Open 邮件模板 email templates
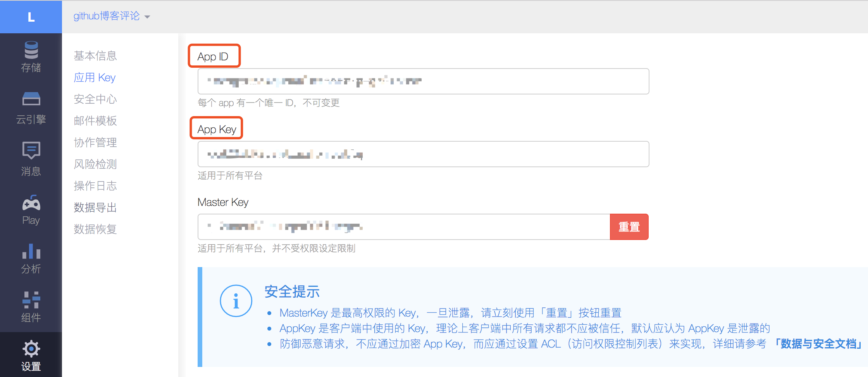 tap(95, 121)
